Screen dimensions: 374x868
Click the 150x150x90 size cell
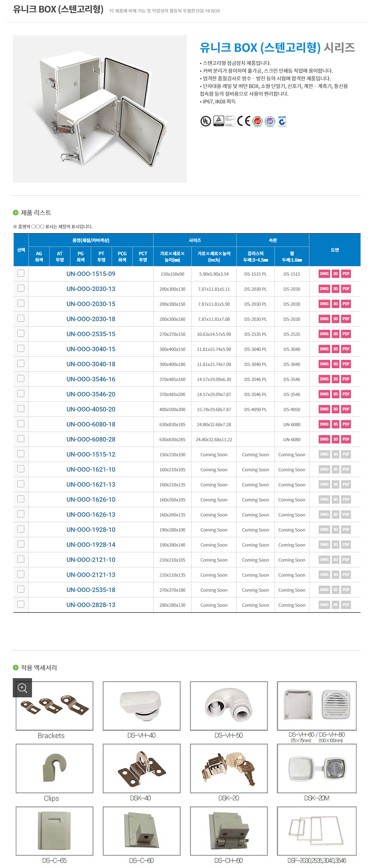pos(172,274)
